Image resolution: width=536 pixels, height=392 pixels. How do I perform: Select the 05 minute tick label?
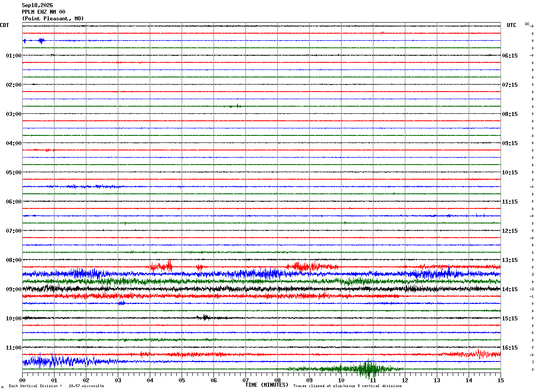(182, 380)
